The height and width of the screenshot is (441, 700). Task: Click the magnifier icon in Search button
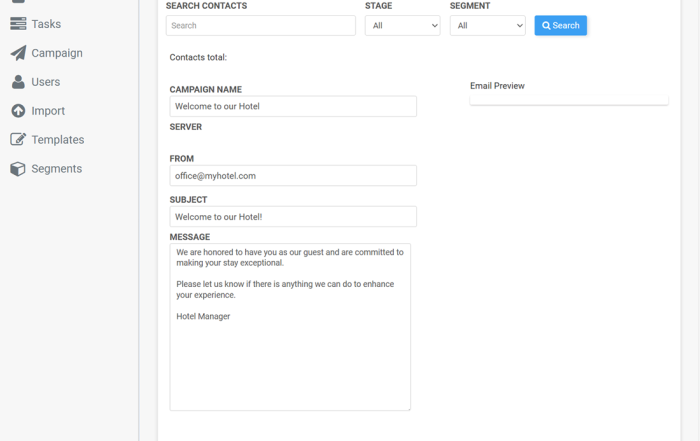[546, 26]
